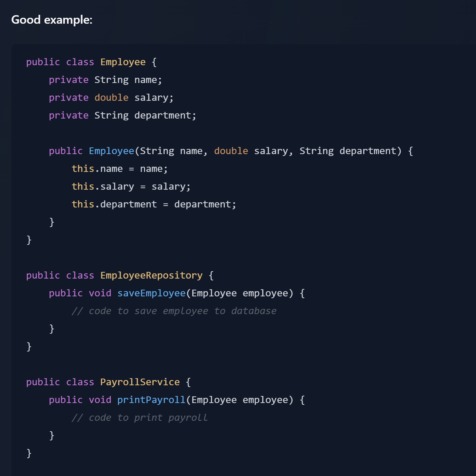
Task: Click the saveEmployee method name
Action: pyautogui.click(x=151, y=293)
